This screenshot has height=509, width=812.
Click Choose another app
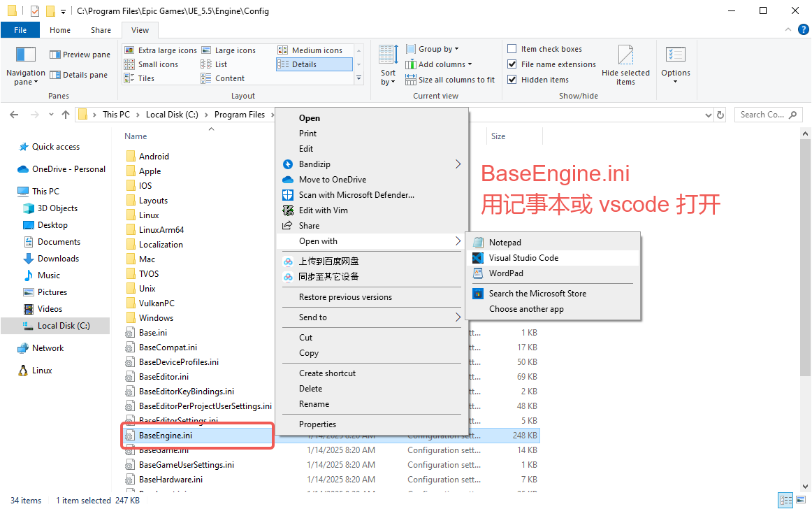pyautogui.click(x=553, y=309)
